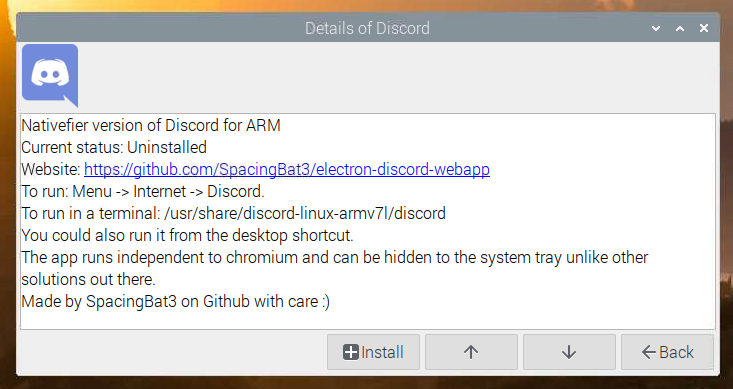Screen dimensions: 733x389
Task: Click the plus icon on Install button
Action: (x=351, y=352)
